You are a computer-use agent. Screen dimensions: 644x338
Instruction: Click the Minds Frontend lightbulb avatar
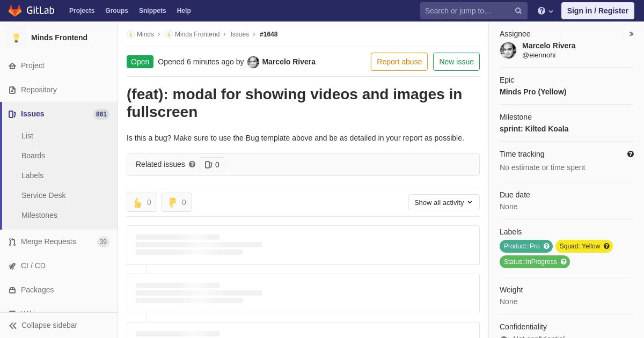click(16, 38)
